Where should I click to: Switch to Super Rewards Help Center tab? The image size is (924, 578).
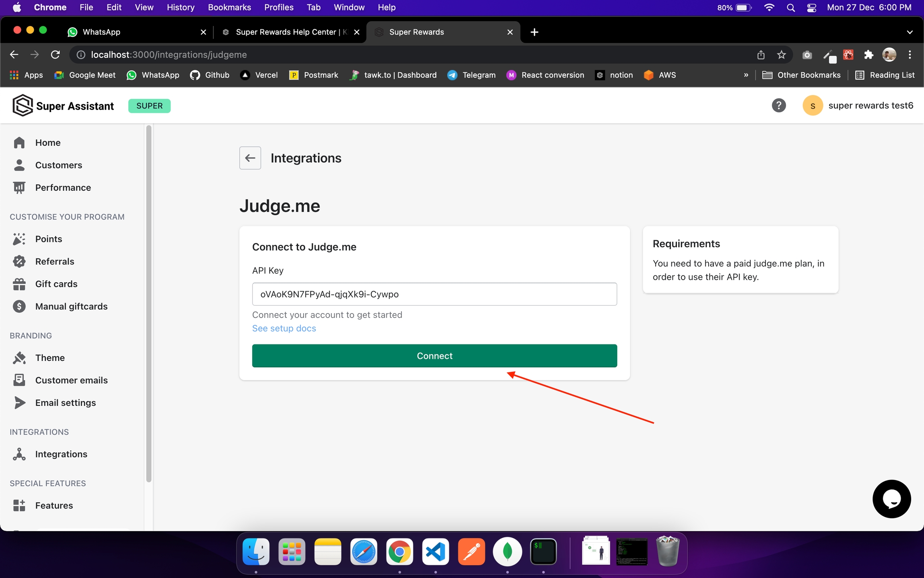click(287, 32)
